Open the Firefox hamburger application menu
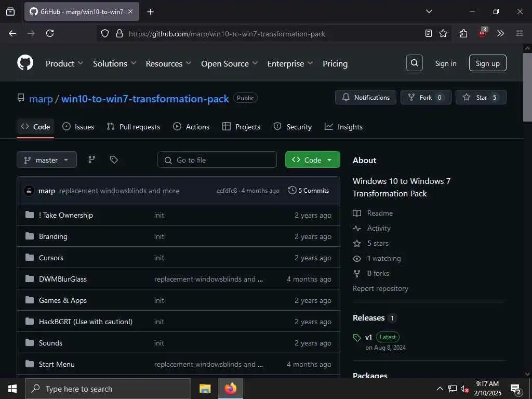This screenshot has width=532, height=399. [x=520, y=33]
